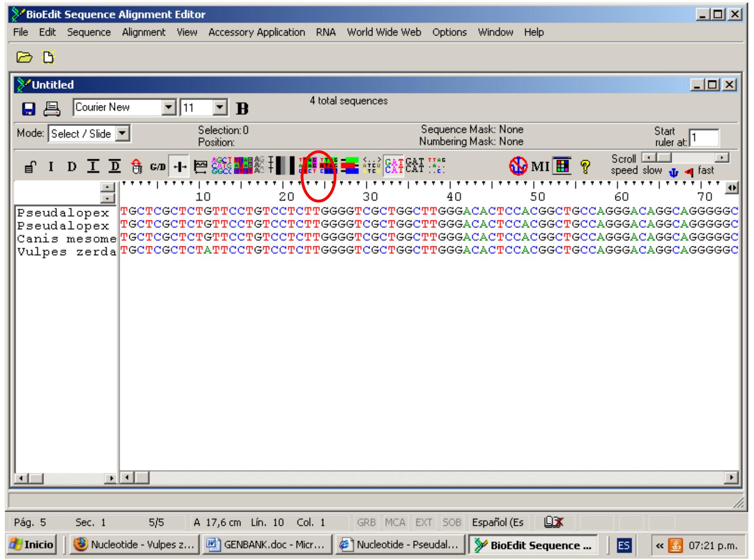Click the sequence graph view icon
This screenshot has height=560, width=754.
click(201, 167)
